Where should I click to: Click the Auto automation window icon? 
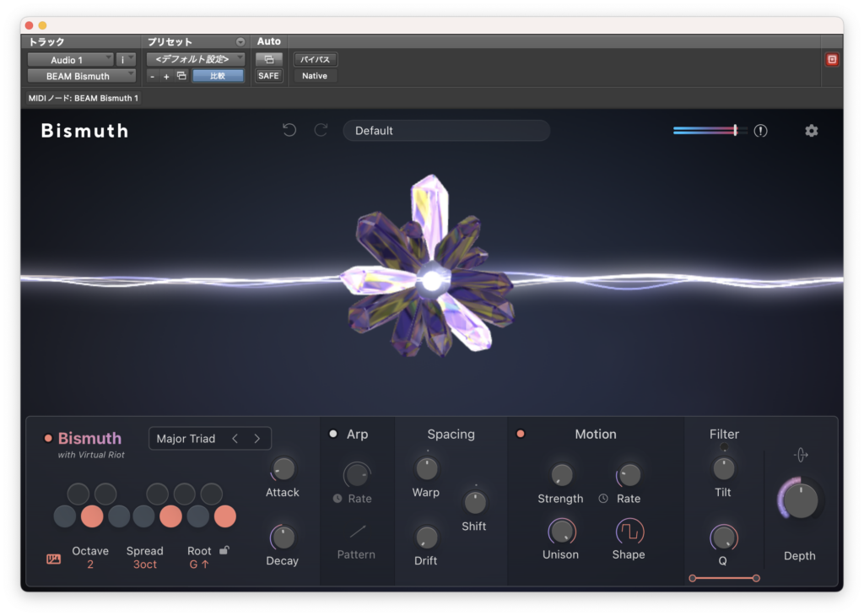coord(269,59)
